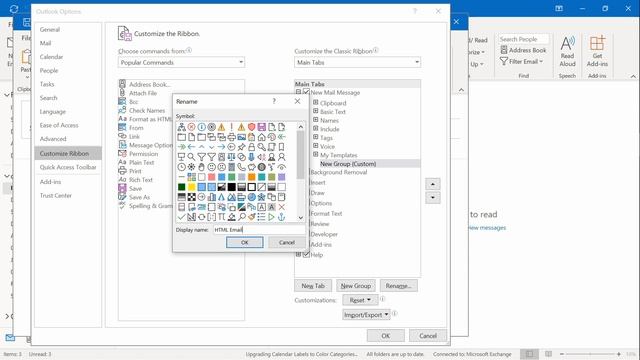640x360 pixels.
Task: Pick the eye symbol
Action: [x=282, y=167]
